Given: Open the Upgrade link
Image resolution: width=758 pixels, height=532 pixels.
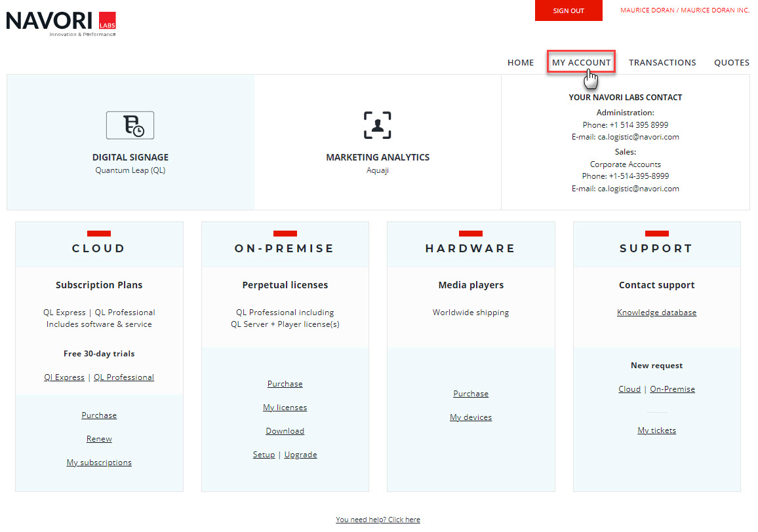Looking at the screenshot, I should (x=301, y=455).
